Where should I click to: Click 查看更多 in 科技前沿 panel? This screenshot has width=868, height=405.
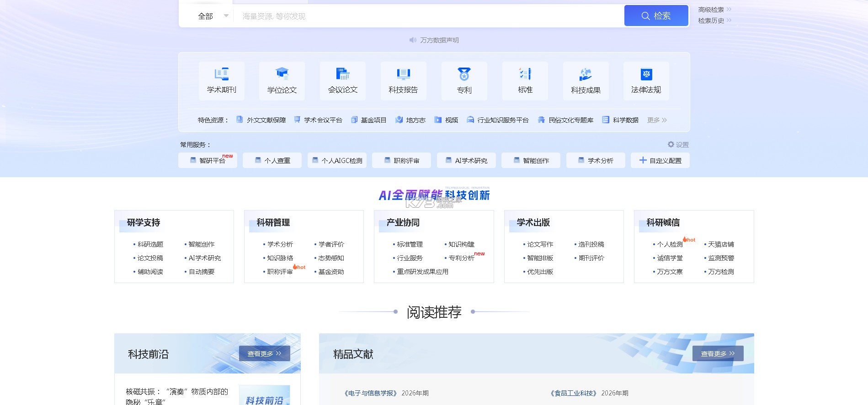[264, 353]
